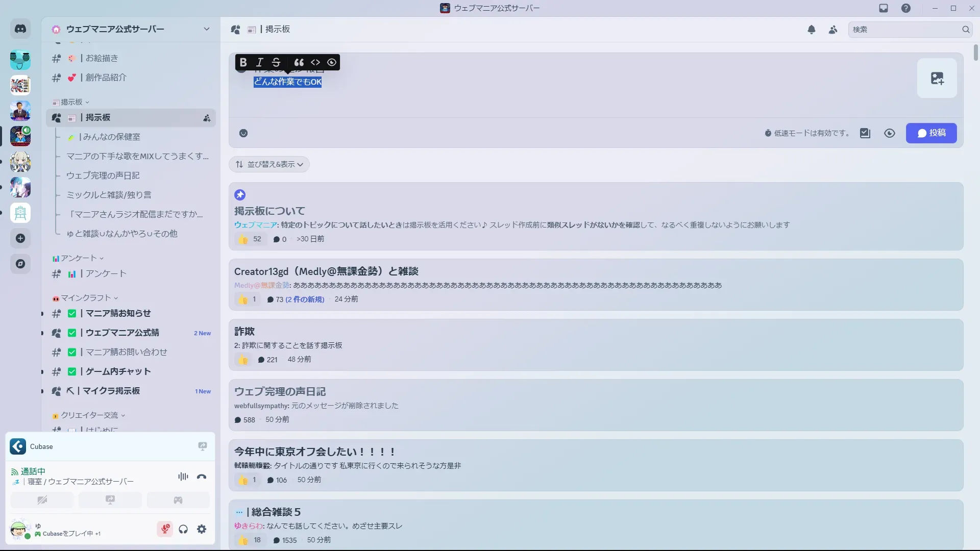Apply italic formatting to selected text
The width and height of the screenshot is (980, 551).
pyautogui.click(x=260, y=62)
